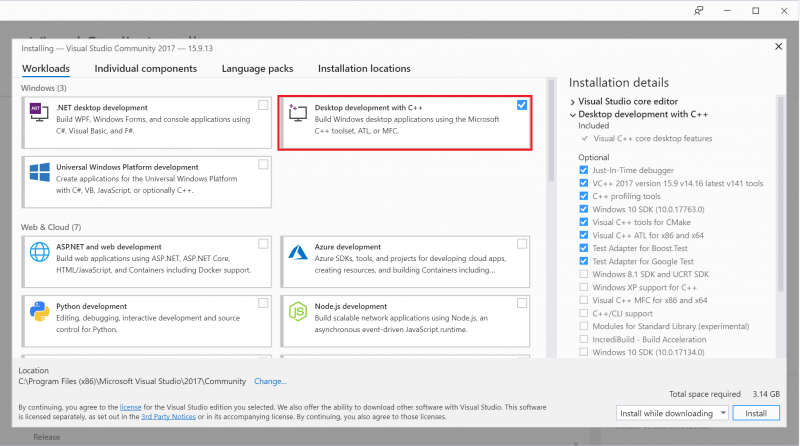Uncheck Just-In-Time debugger option
The image size is (800, 446).
(584, 170)
